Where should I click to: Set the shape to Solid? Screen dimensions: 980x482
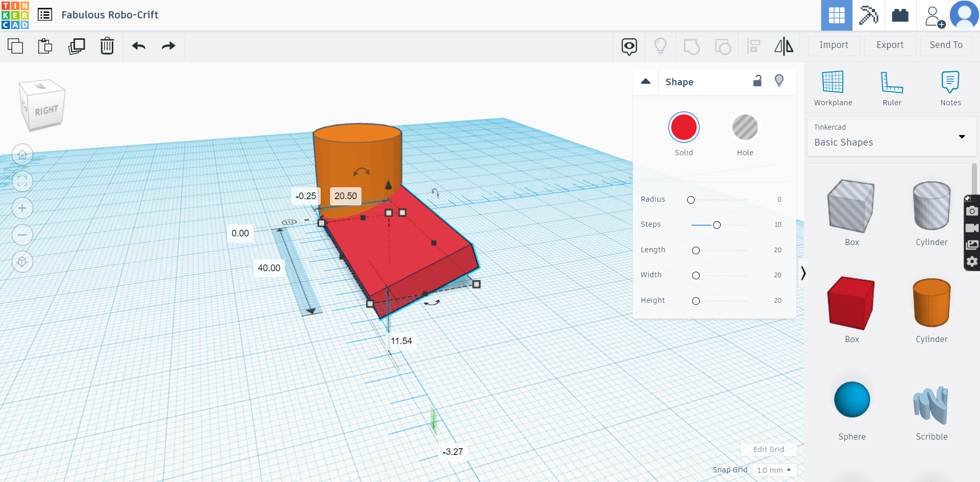point(683,128)
